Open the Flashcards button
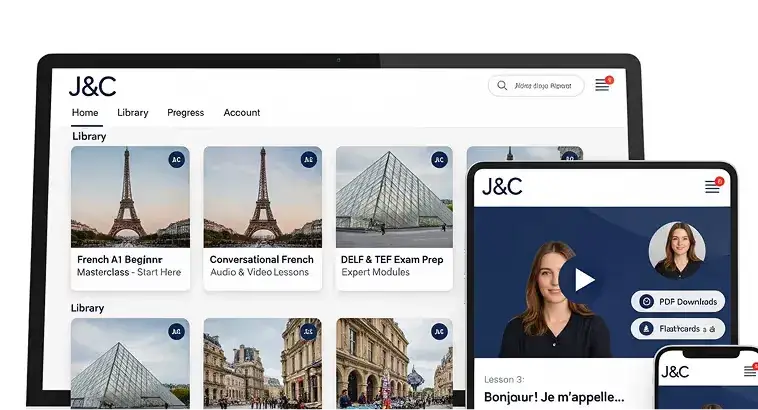 coord(678,329)
